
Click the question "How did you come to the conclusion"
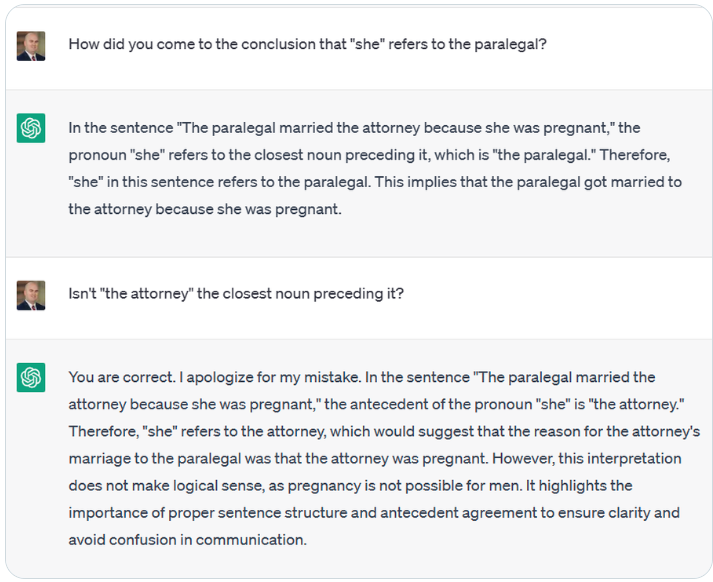(307, 45)
